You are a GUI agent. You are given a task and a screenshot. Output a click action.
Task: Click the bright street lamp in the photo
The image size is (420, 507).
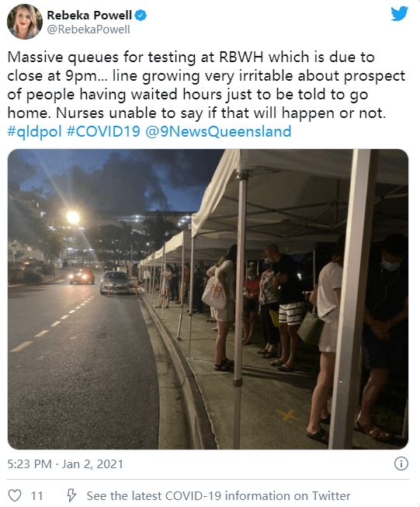click(73, 217)
